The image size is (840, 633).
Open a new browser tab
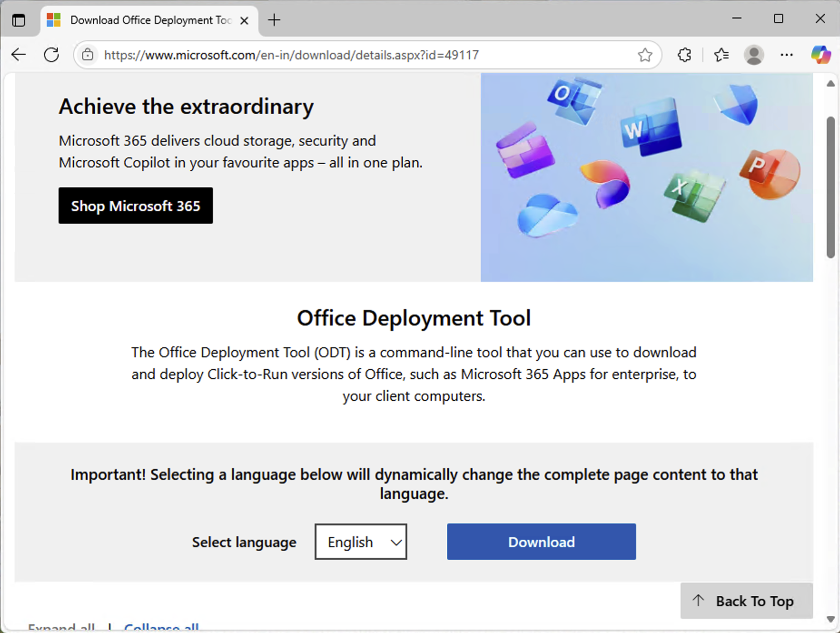pos(274,20)
